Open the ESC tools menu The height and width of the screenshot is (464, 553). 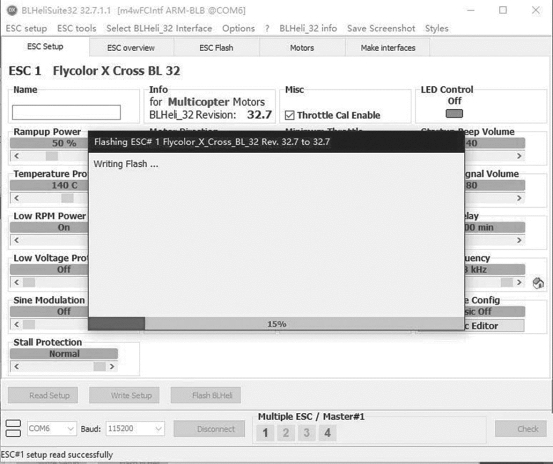(77, 29)
